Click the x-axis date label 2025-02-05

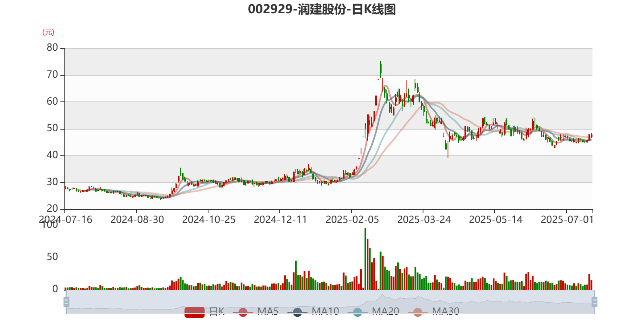click(352, 220)
